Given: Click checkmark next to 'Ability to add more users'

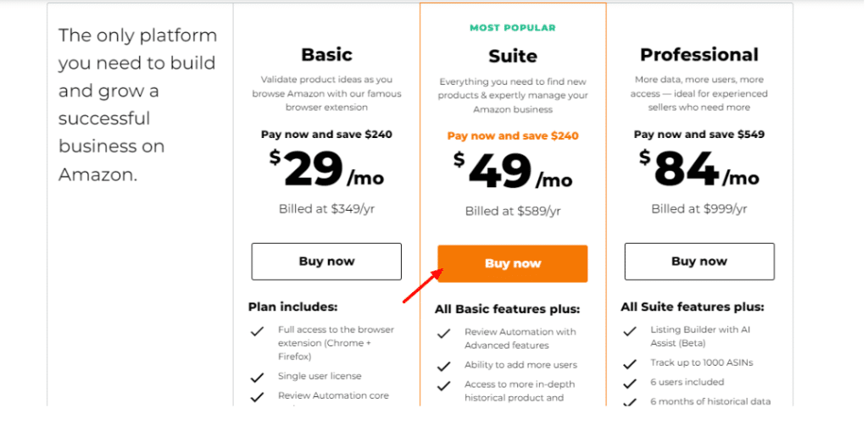Looking at the screenshot, I should 443,366.
